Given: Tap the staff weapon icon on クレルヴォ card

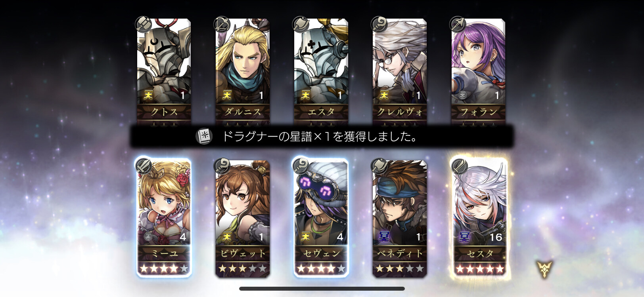Looking at the screenshot, I should (x=379, y=24).
